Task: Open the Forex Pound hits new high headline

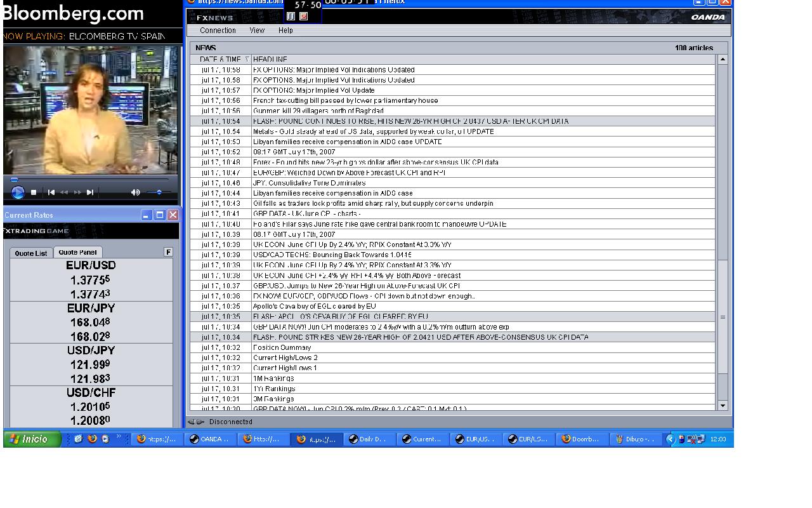Action: 452,162
